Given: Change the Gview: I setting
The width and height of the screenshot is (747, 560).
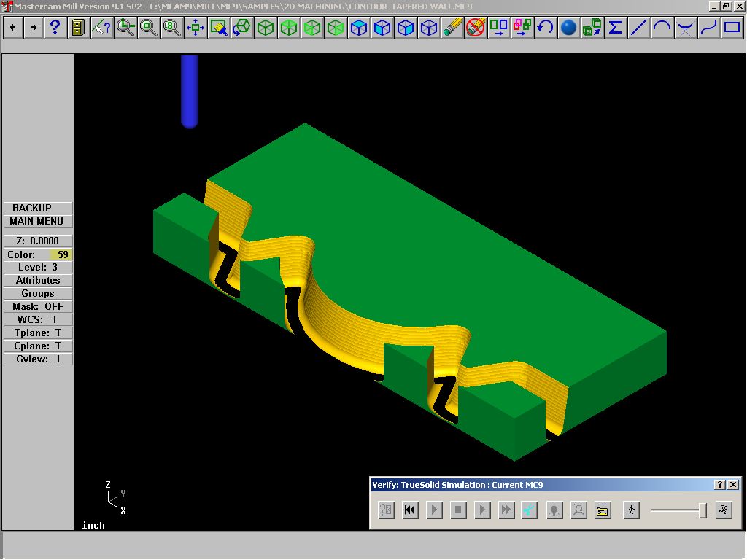Looking at the screenshot, I should coord(38,359).
